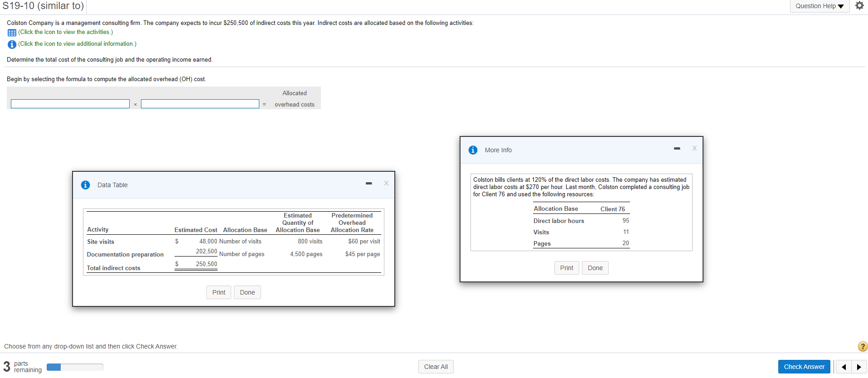Open the settings gear icon

[x=859, y=6]
